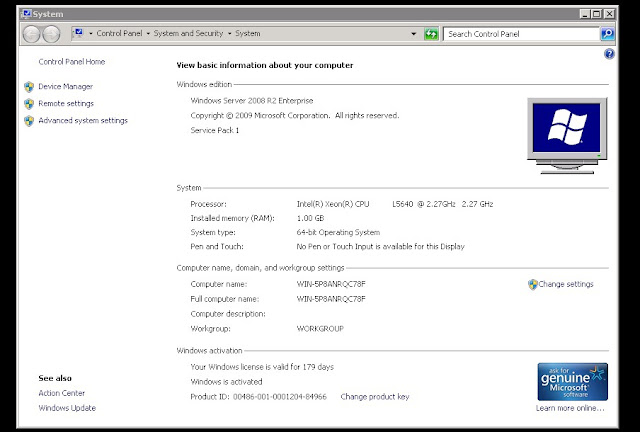Open Action Center link
This screenshot has height=432, width=640.
[x=62, y=393]
